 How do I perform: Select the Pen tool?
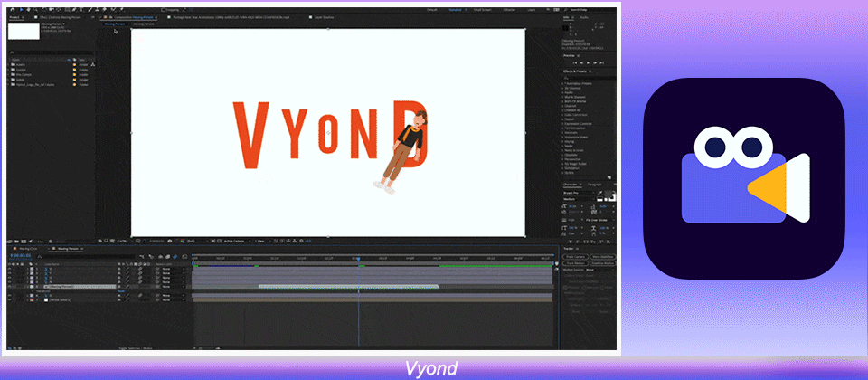tap(74, 9)
